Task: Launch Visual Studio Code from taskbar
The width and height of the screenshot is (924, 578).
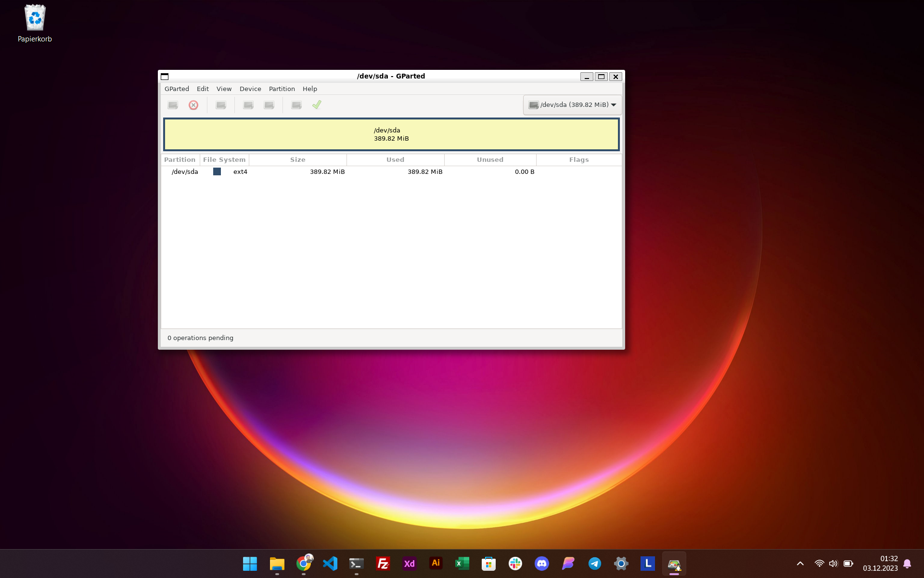Action: [330, 564]
